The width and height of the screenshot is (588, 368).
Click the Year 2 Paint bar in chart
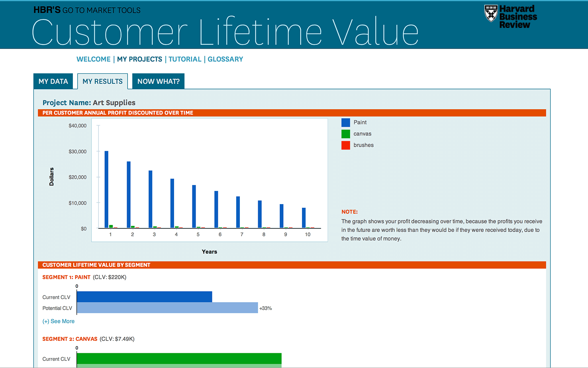click(129, 195)
